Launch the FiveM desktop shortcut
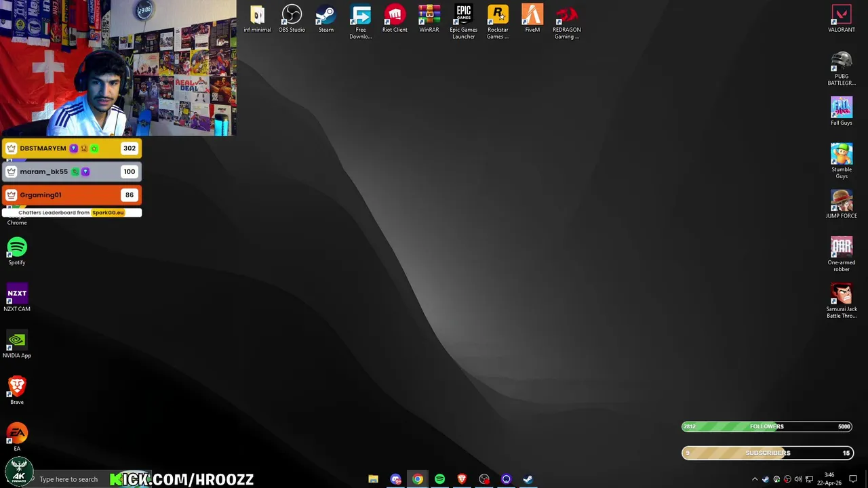 [x=532, y=19]
